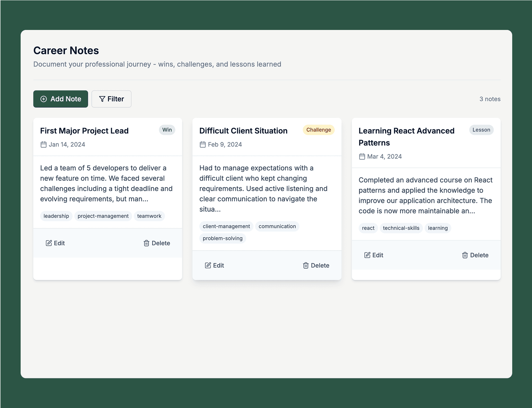Click the communication tag
Screen dimensions: 532x408
[277, 226]
